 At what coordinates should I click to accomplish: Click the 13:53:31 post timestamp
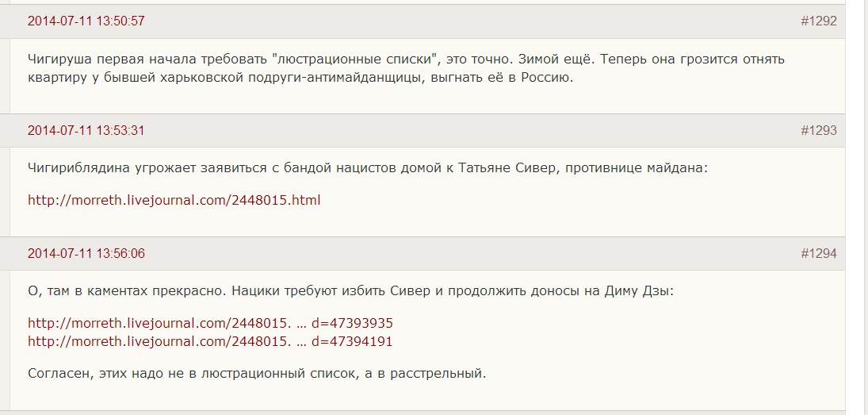pos(86,131)
